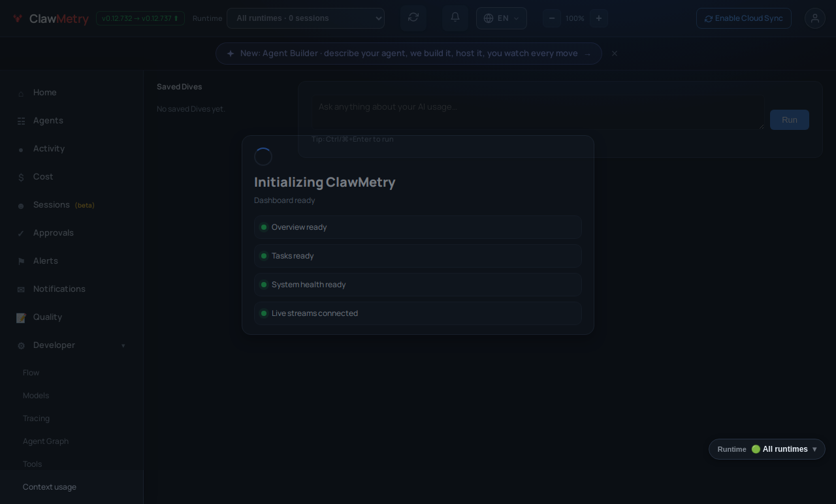Click the Approvals checkmark icon
Viewport: 836px width, 504px height.
tap(21, 234)
